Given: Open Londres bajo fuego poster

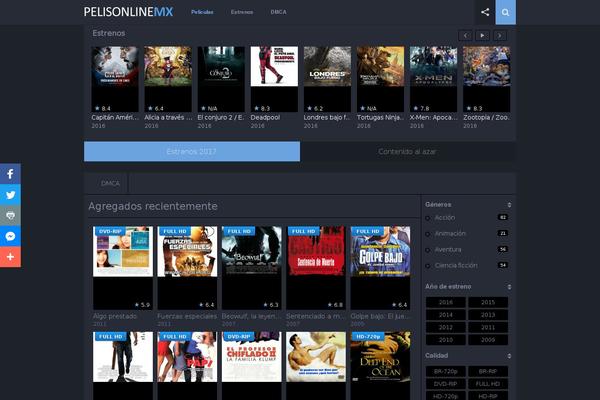Looking at the screenshot, I should click(327, 79).
